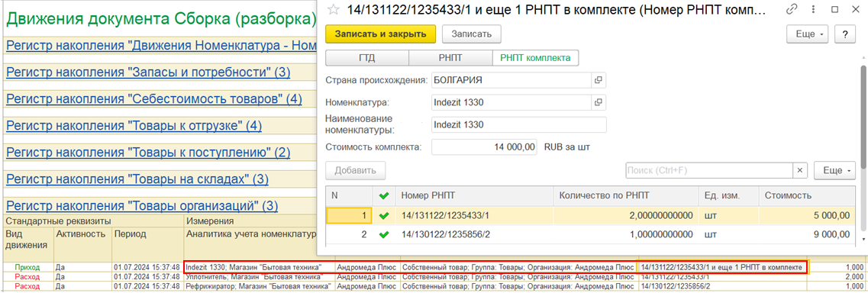Image resolution: width=868 pixels, height=293 pixels.
Task: Switch to the РНПТ tab
Action: pyautogui.click(x=450, y=57)
